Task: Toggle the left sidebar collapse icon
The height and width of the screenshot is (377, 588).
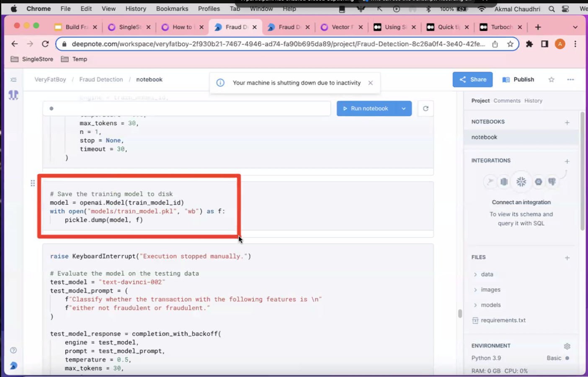Action: (13, 80)
